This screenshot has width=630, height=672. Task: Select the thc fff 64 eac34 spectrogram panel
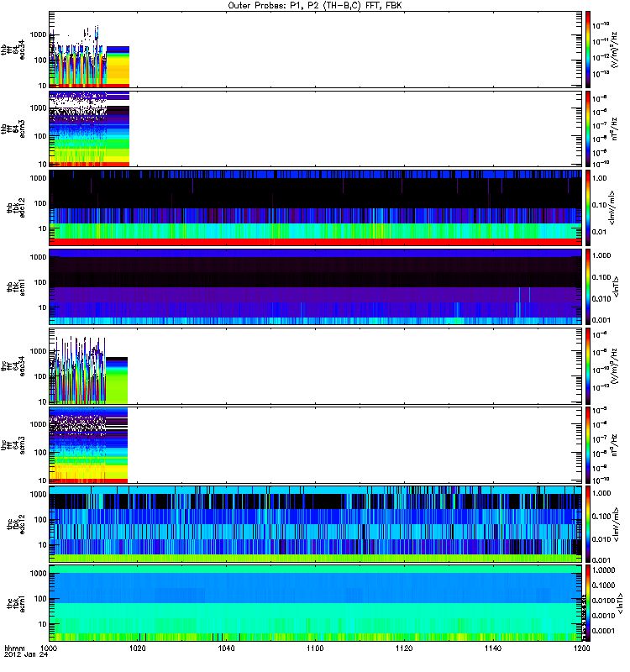(316, 366)
